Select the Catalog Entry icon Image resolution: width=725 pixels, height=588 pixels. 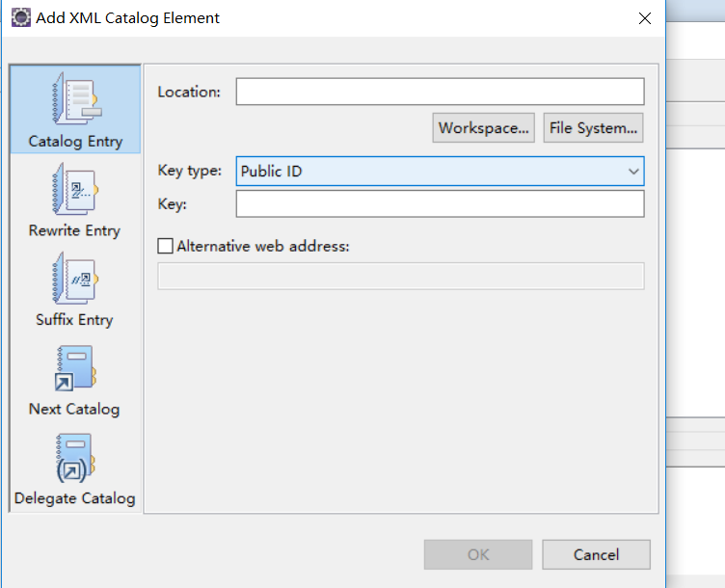pos(76,98)
